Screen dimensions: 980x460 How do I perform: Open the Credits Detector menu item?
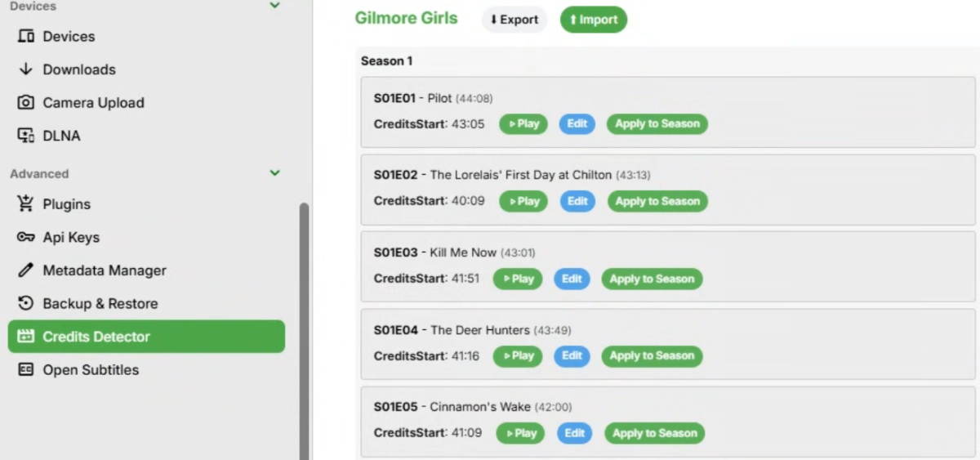(146, 337)
